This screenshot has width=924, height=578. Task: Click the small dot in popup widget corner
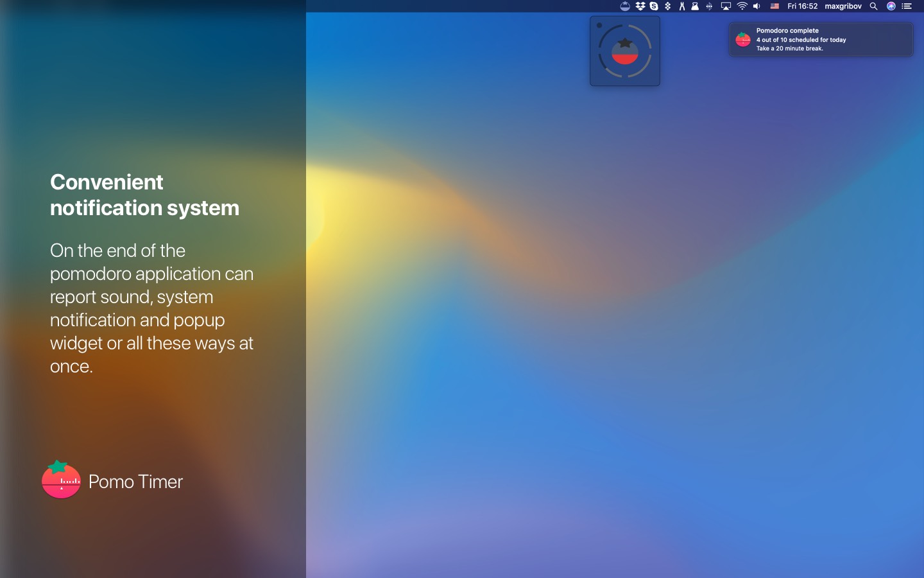599,26
